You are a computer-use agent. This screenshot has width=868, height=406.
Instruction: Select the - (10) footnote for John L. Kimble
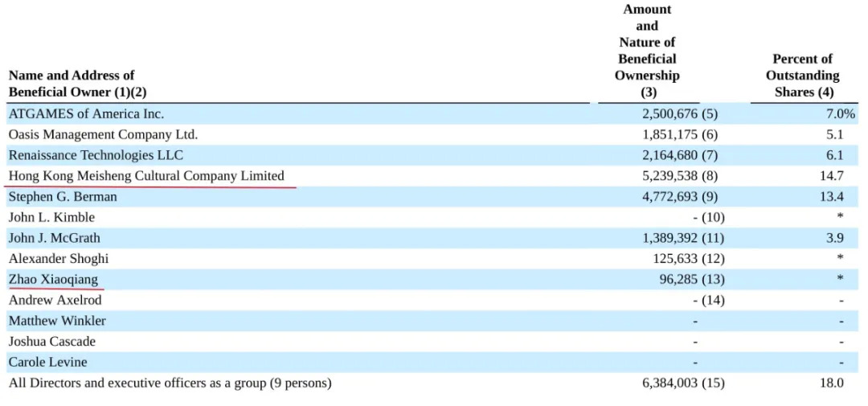pos(709,218)
